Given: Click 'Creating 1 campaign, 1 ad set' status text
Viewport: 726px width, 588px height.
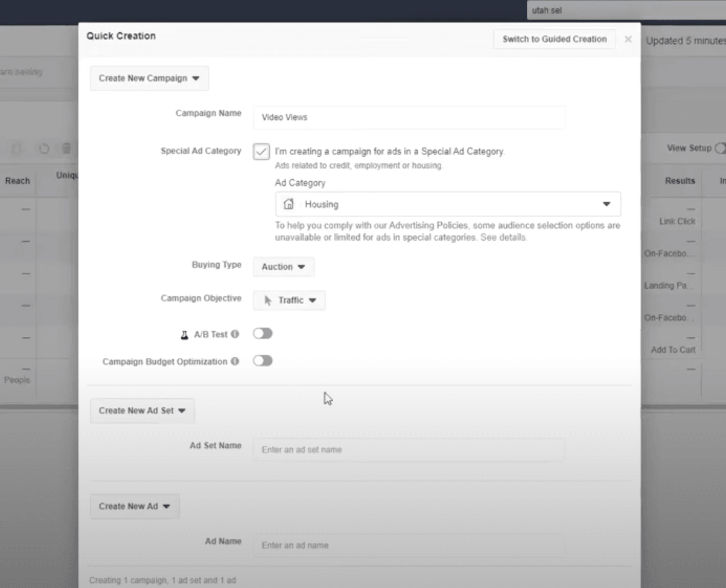Looking at the screenshot, I should pos(163,580).
